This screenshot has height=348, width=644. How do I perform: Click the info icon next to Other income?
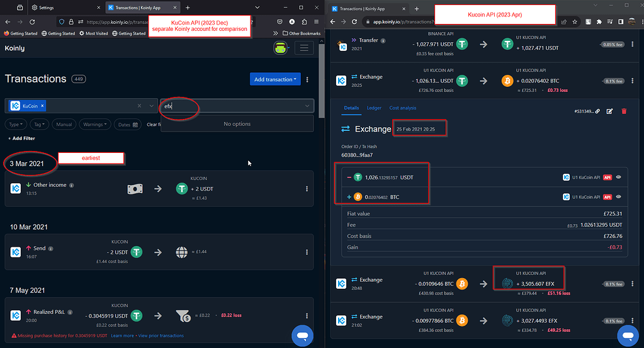[x=72, y=185]
